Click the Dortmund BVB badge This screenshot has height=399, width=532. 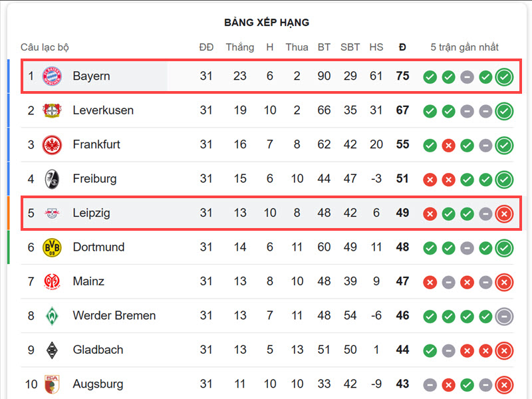pos(52,247)
